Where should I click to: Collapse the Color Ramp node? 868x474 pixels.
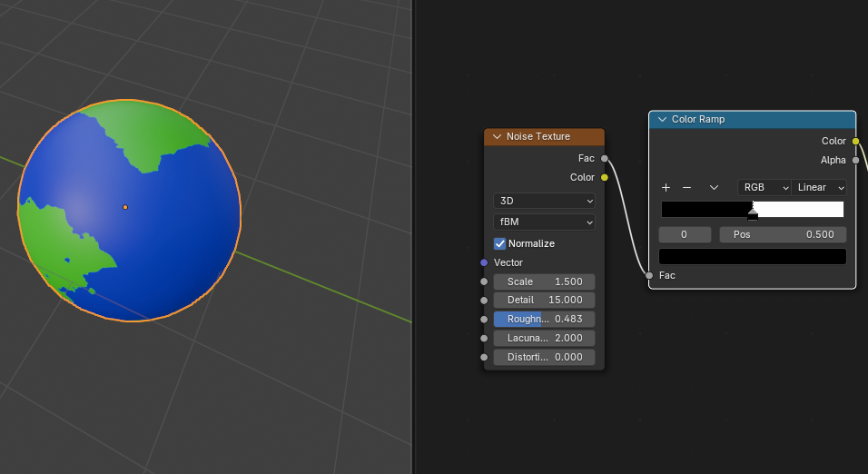(662, 119)
